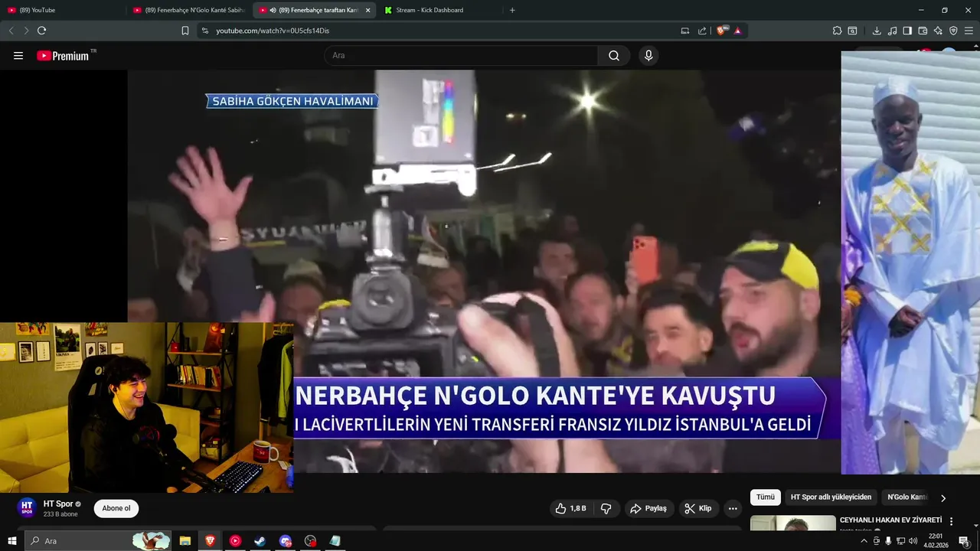Open the volume control speaker tray icon
Image resolution: width=980 pixels, height=551 pixels.
[913, 541]
